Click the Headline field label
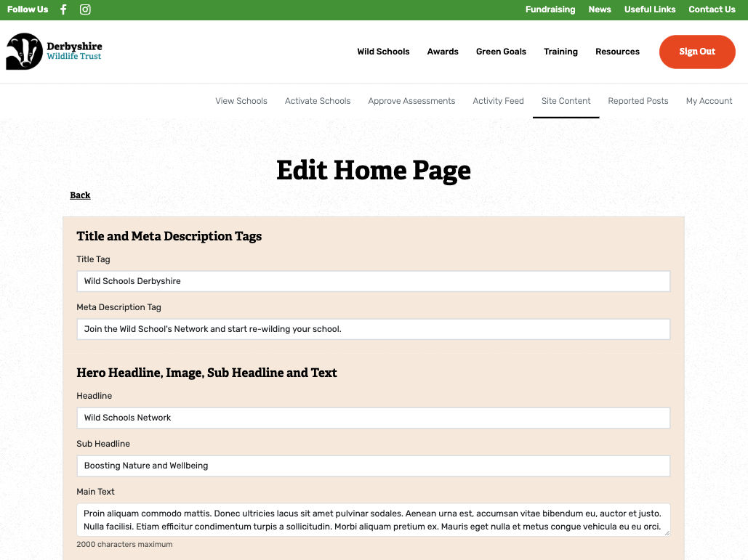The height and width of the screenshot is (560, 748). (x=94, y=396)
